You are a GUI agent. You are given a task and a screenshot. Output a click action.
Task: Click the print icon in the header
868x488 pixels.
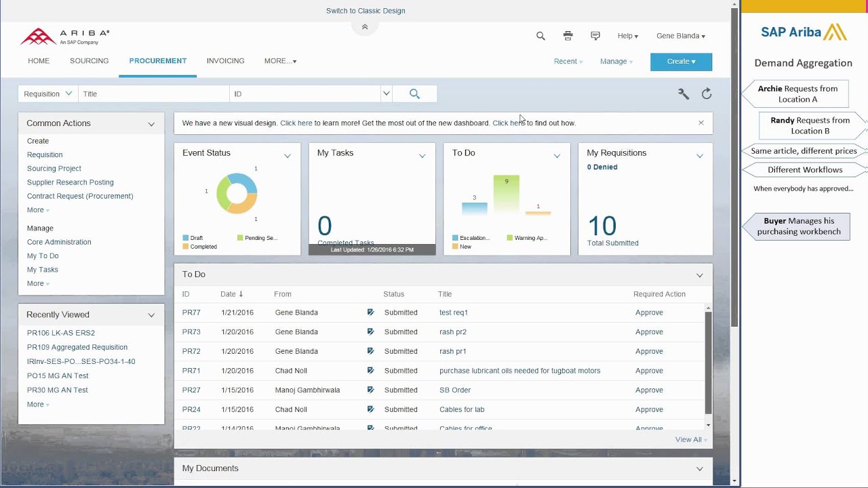point(568,36)
